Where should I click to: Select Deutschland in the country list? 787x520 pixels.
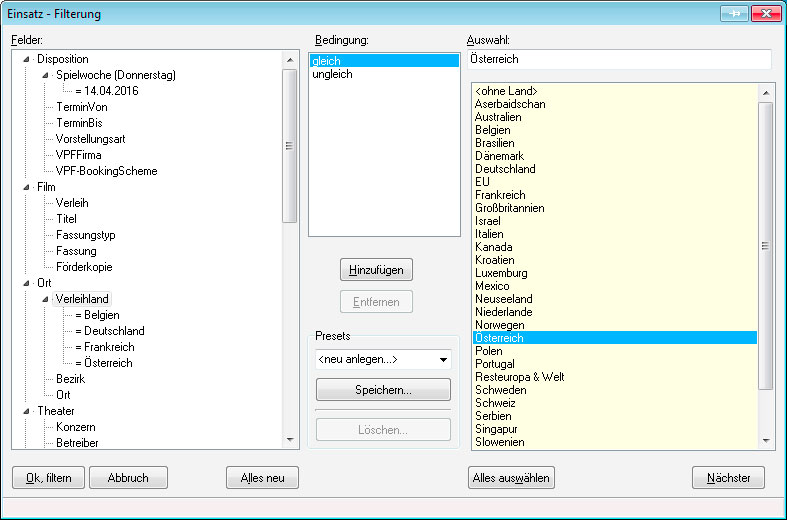click(505, 169)
